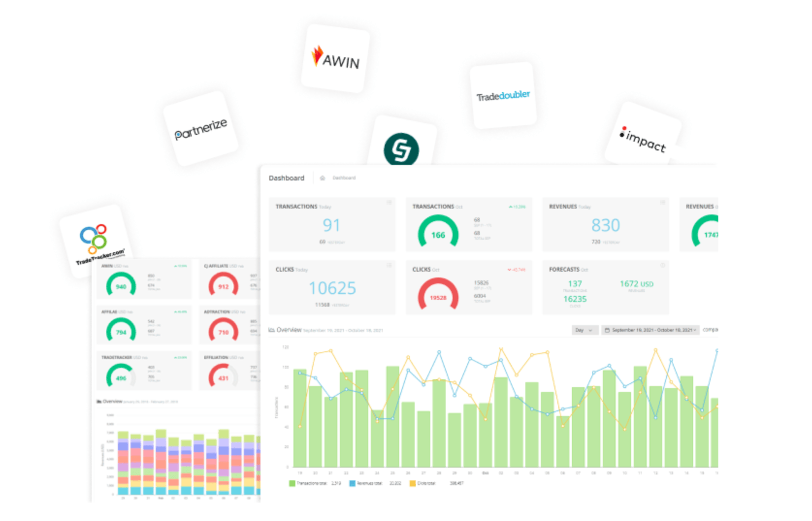Open menu icon on Clicks Today card
This screenshot has width=812, height=521.
click(x=389, y=265)
